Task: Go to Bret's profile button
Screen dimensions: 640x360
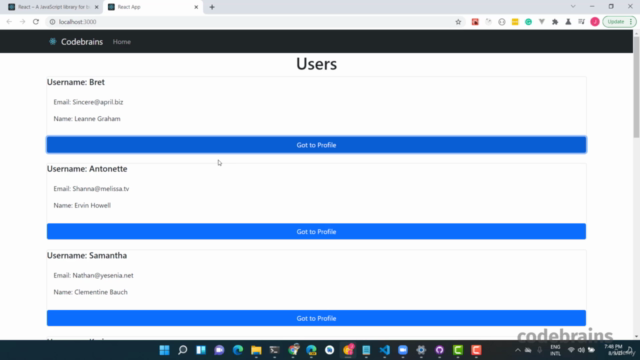Action: click(316, 145)
